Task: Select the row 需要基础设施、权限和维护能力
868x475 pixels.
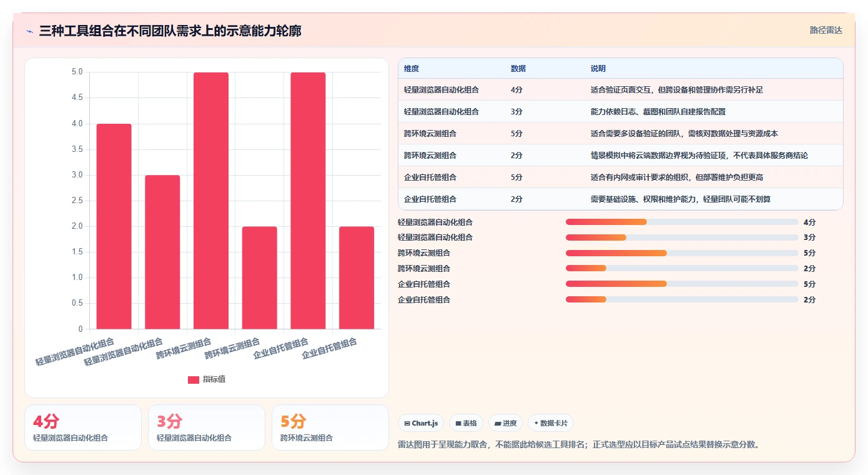Action: [x=620, y=199]
